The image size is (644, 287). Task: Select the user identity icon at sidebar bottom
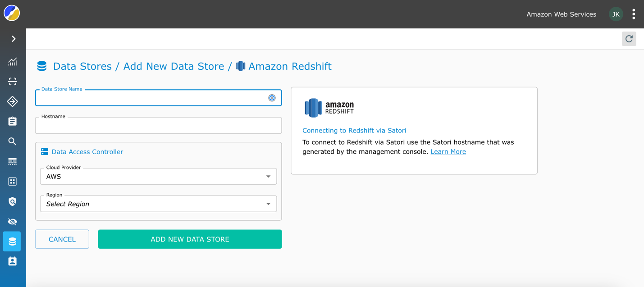[x=12, y=261]
